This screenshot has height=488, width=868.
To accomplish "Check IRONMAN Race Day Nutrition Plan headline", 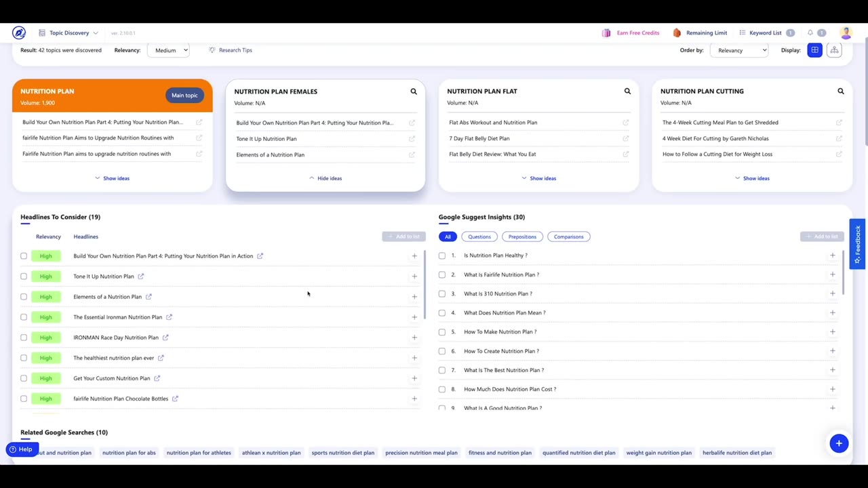I will [x=24, y=338].
